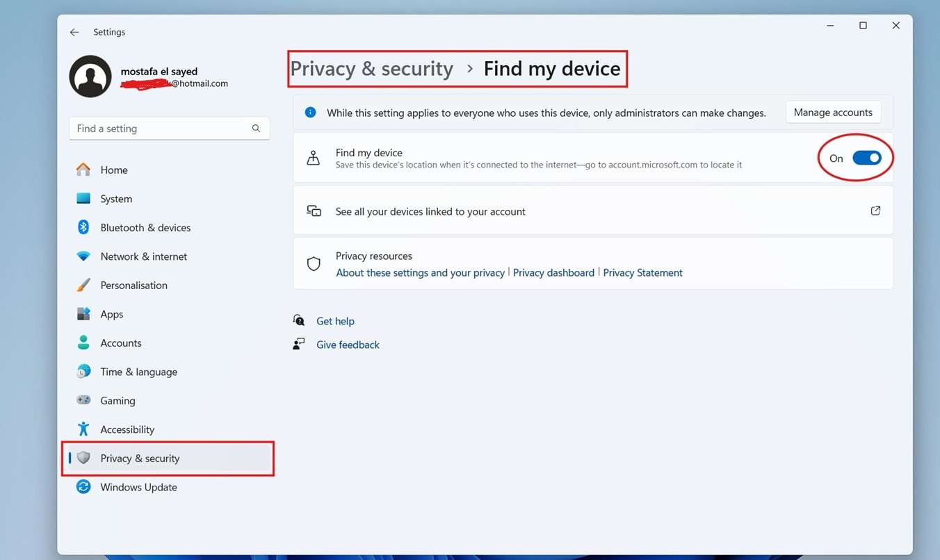Viewport: 940px width, 560px height.
Task: Minimize the Settings window
Action: (830, 26)
